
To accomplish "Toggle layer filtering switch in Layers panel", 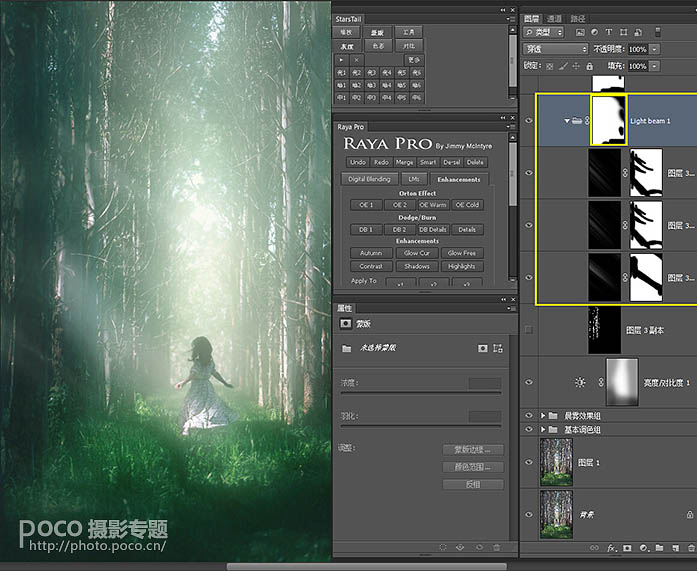I will [x=658, y=32].
